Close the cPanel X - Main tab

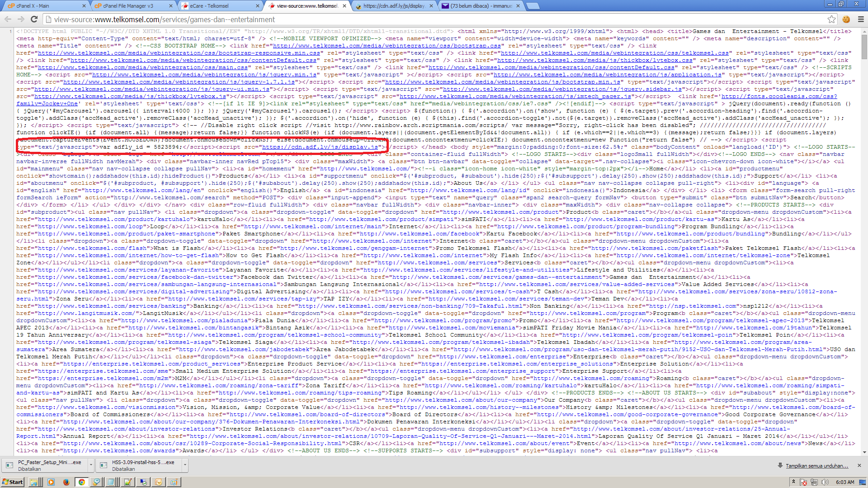84,6
